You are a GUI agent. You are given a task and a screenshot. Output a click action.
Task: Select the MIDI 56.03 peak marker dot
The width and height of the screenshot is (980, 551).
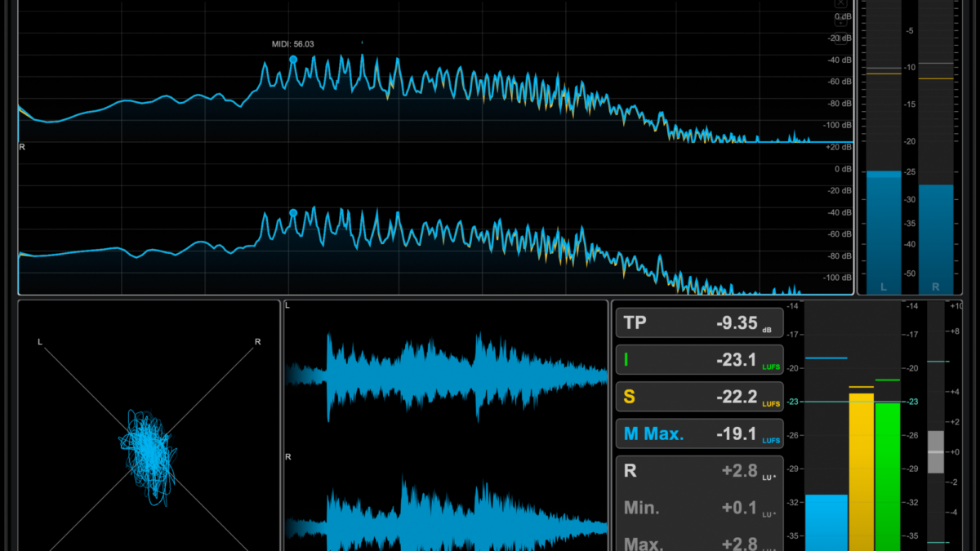293,60
